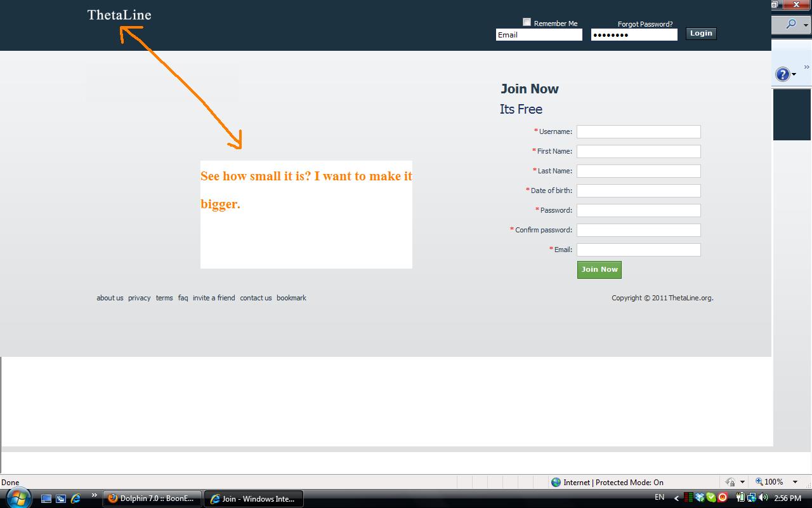Click the battery power tray icon
Image resolution: width=812 pixels, height=508 pixels.
click(x=740, y=498)
